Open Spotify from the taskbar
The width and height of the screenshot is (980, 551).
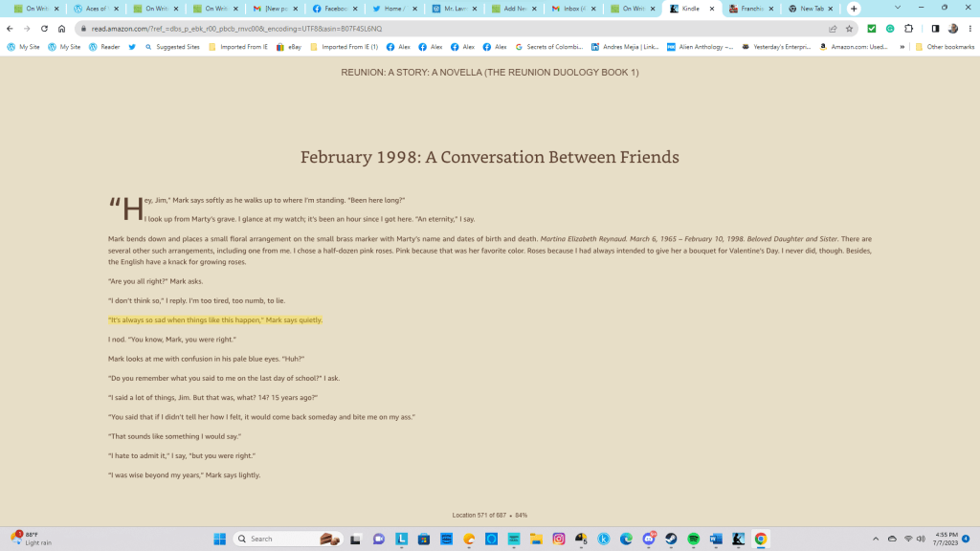click(693, 539)
